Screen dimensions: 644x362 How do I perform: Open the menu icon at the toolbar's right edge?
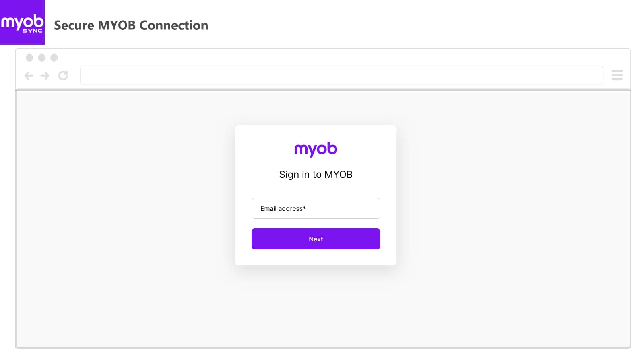617,76
